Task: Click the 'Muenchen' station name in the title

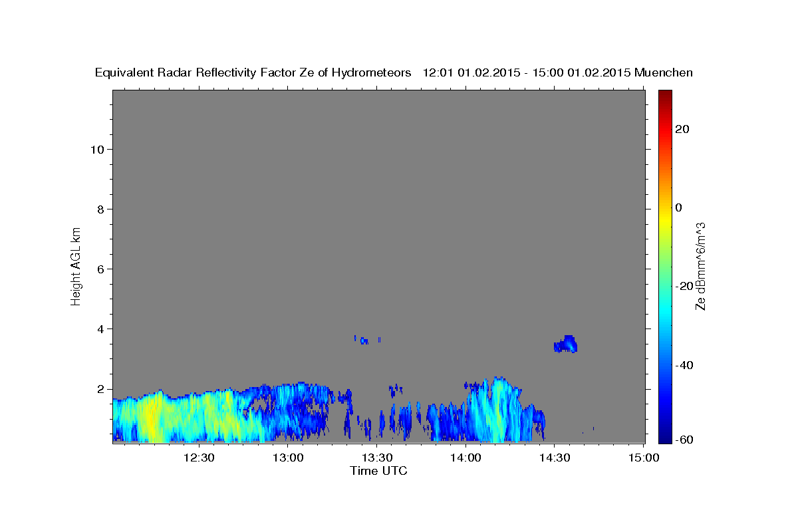Action: pyautogui.click(x=664, y=72)
